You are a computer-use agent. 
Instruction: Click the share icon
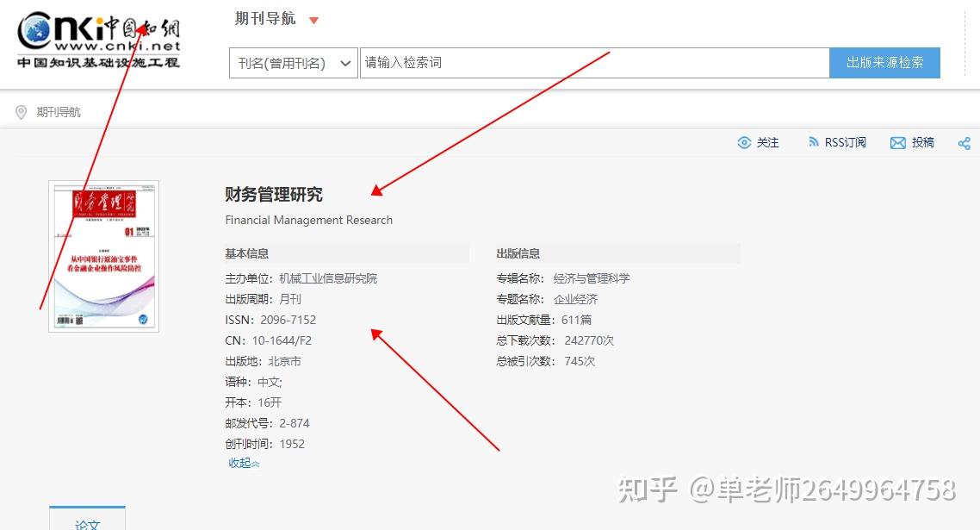(x=964, y=143)
